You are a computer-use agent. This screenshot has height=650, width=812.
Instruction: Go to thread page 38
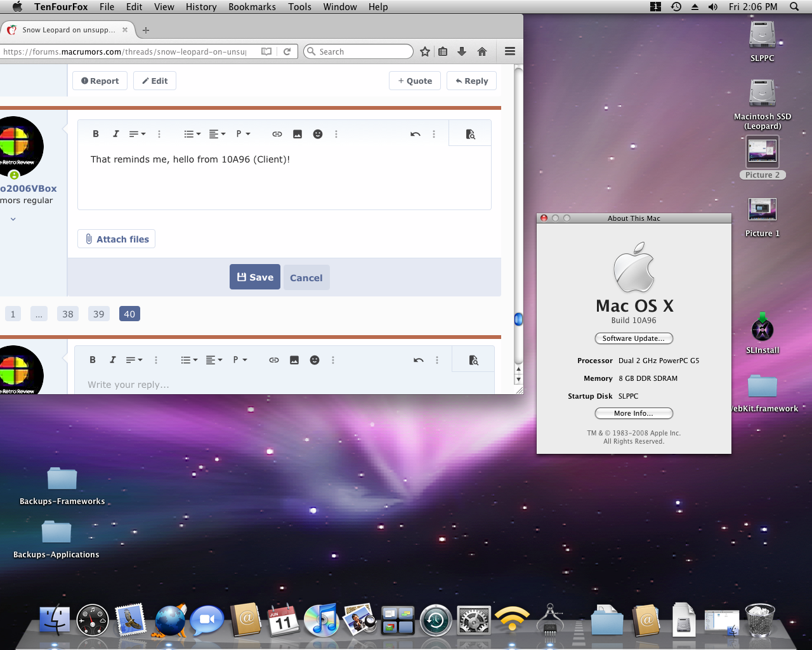pos(68,314)
